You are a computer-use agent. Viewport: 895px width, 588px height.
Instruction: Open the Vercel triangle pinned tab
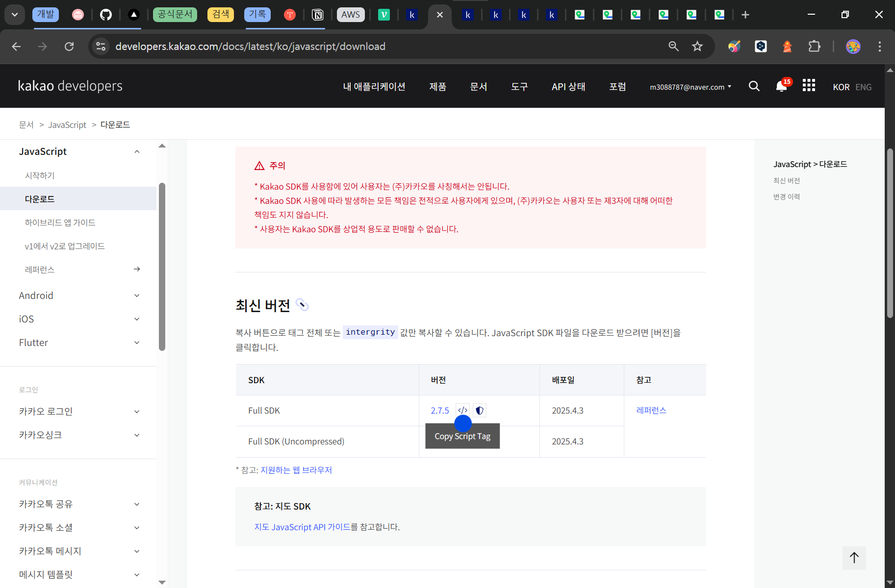(134, 15)
